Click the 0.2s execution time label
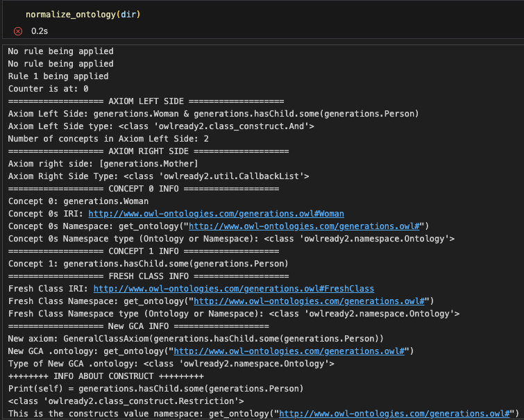This screenshot has width=524, height=420. (x=40, y=31)
